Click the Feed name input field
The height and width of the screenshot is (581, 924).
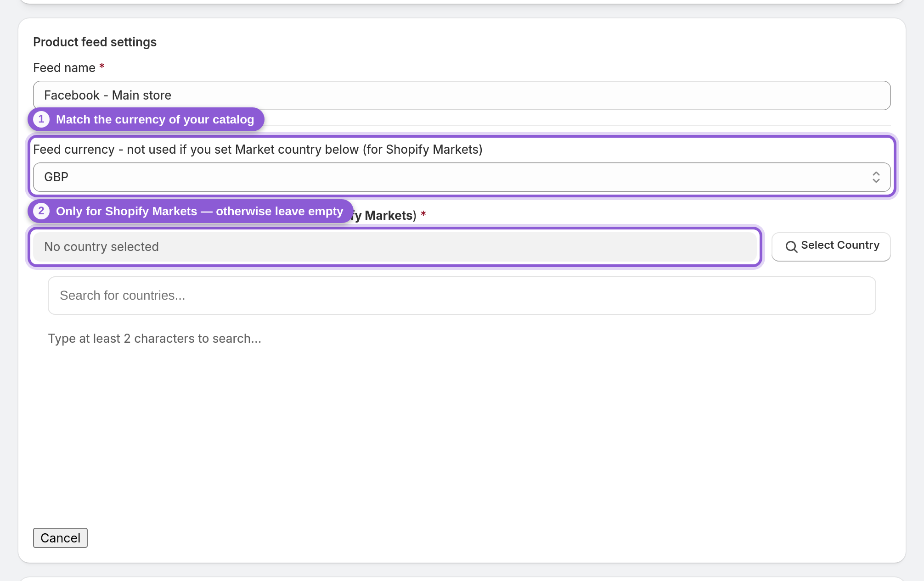point(462,95)
